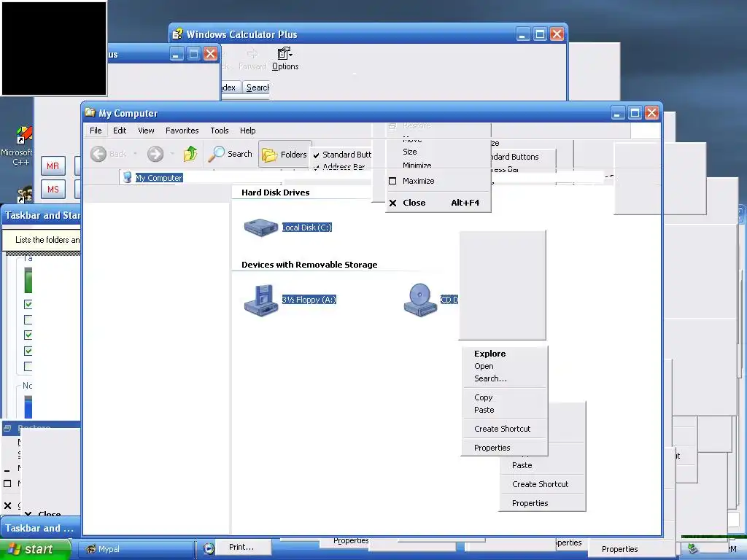Go up one folder level with Up icon
This screenshot has height=560, width=747.
click(190, 153)
